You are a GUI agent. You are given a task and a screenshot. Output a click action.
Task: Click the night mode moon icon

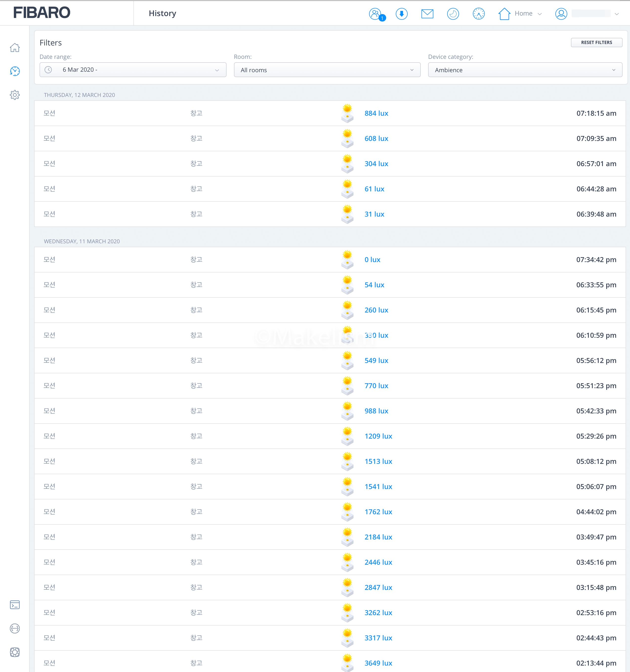453,14
